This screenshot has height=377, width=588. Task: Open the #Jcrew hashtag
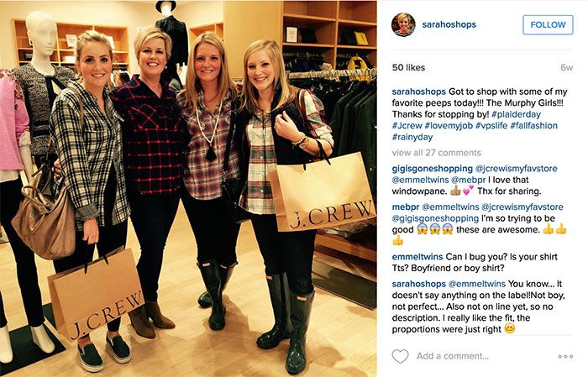coord(407,126)
